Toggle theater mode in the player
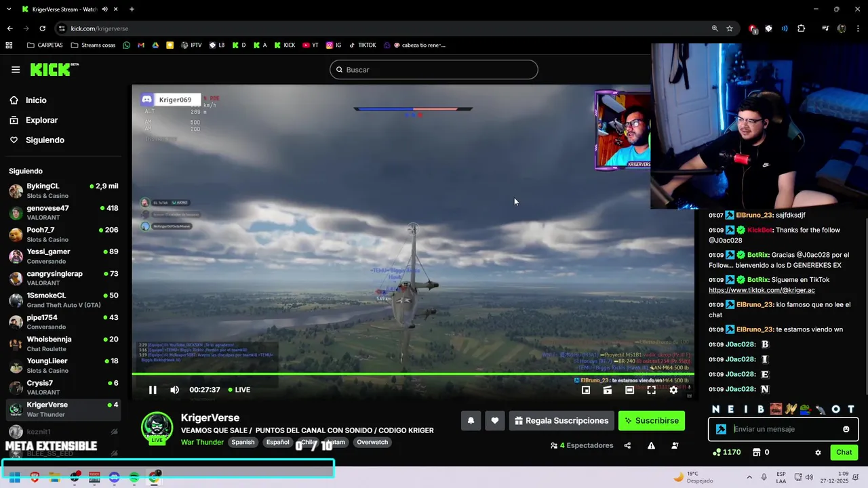This screenshot has height=488, width=868. [x=629, y=390]
